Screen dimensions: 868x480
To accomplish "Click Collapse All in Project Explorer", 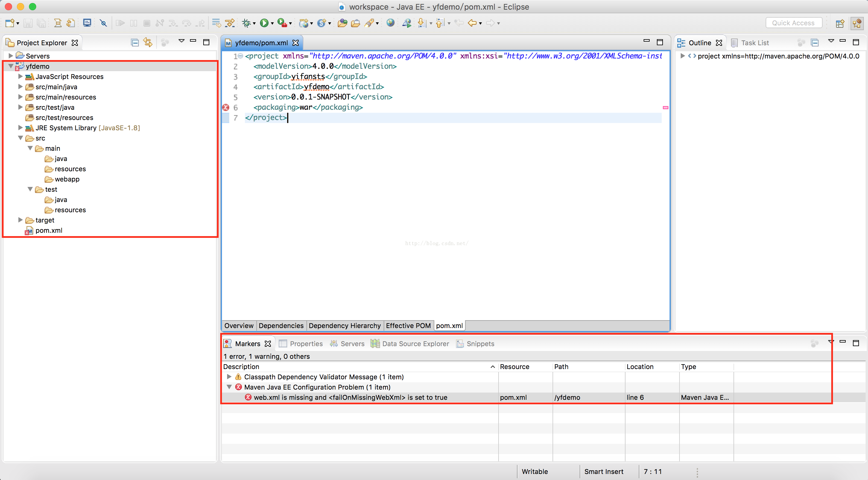I will [135, 43].
